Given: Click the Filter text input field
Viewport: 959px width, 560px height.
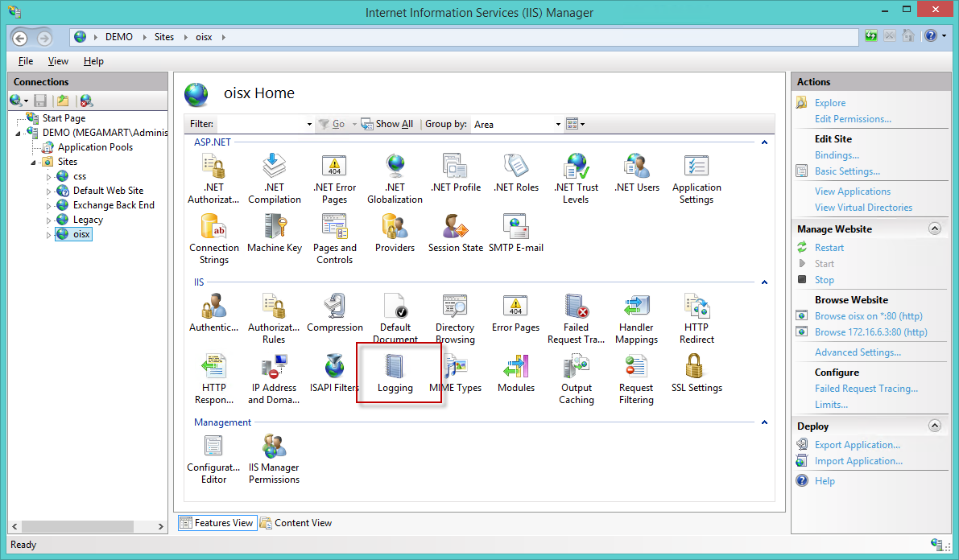Looking at the screenshot, I should tap(261, 124).
